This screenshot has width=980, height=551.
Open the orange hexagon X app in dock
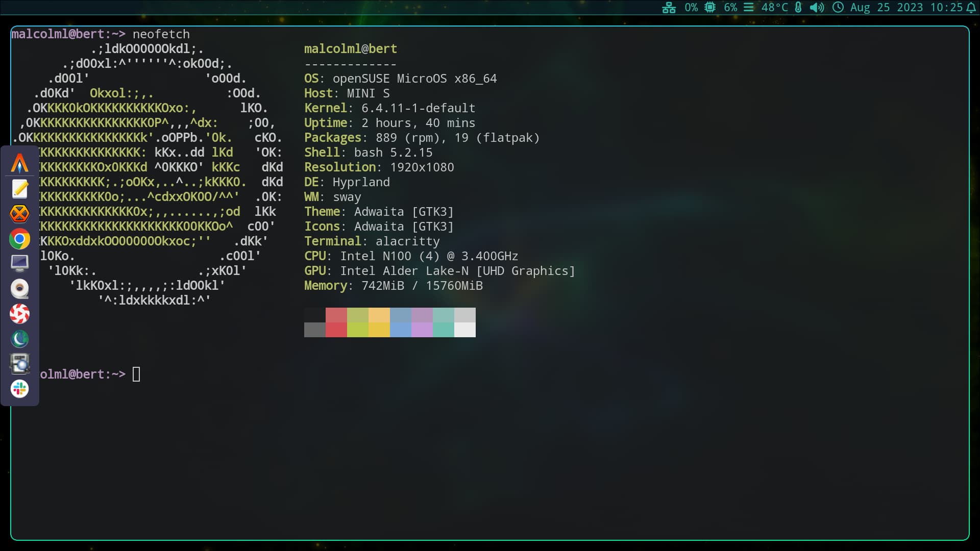[x=19, y=214]
